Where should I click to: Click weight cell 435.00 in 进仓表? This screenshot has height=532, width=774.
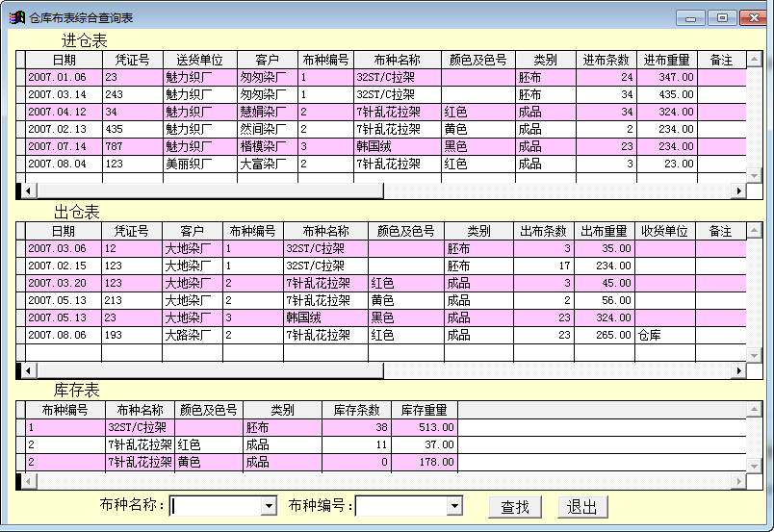666,94
